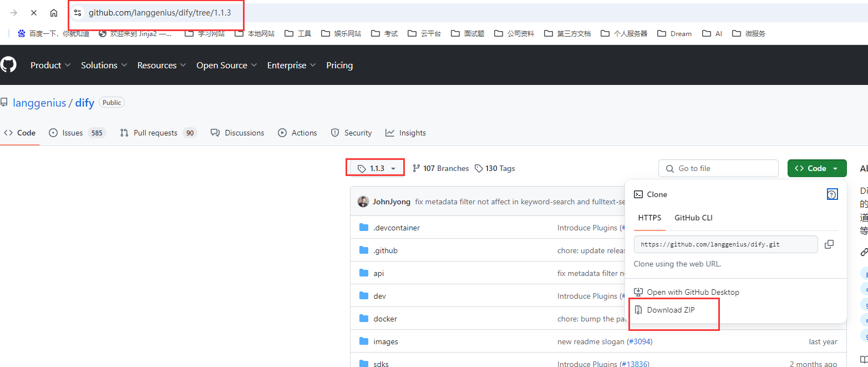The height and width of the screenshot is (367, 868).
Task: Expand the Solutions menu
Action: (x=104, y=65)
